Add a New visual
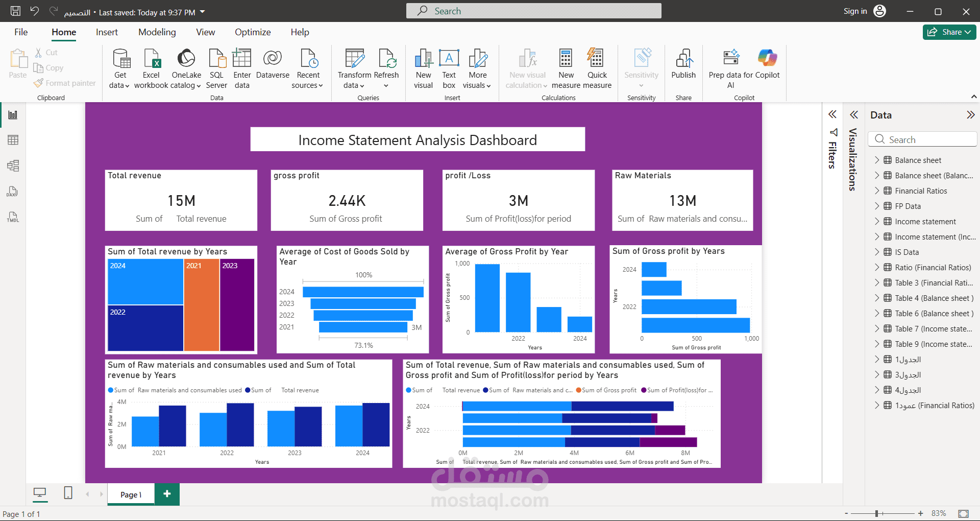This screenshot has height=521, width=980. coord(423,69)
